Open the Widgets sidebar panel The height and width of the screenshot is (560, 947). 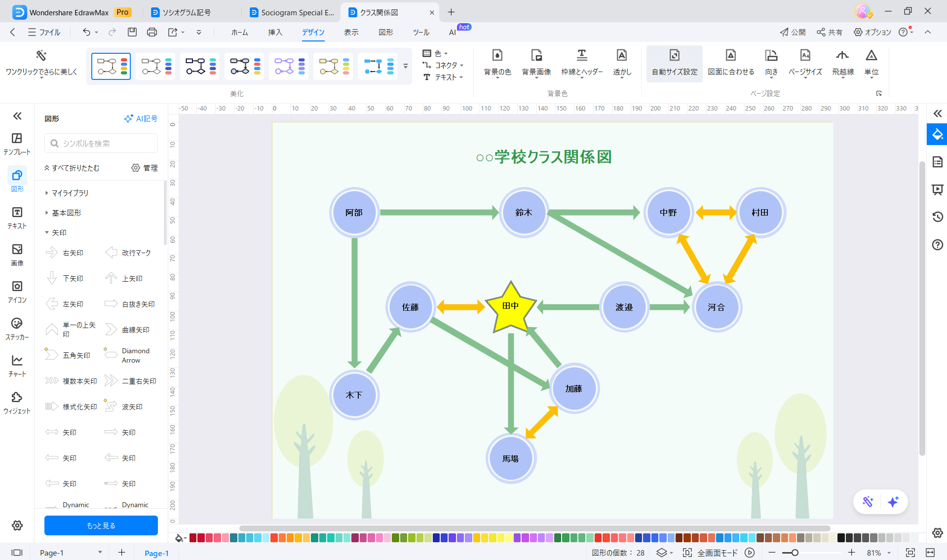(x=17, y=403)
